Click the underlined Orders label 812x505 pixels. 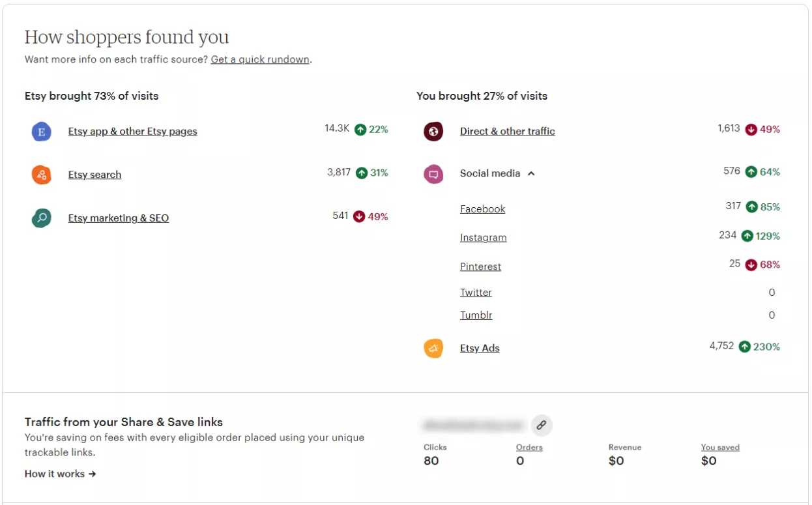[529, 447]
